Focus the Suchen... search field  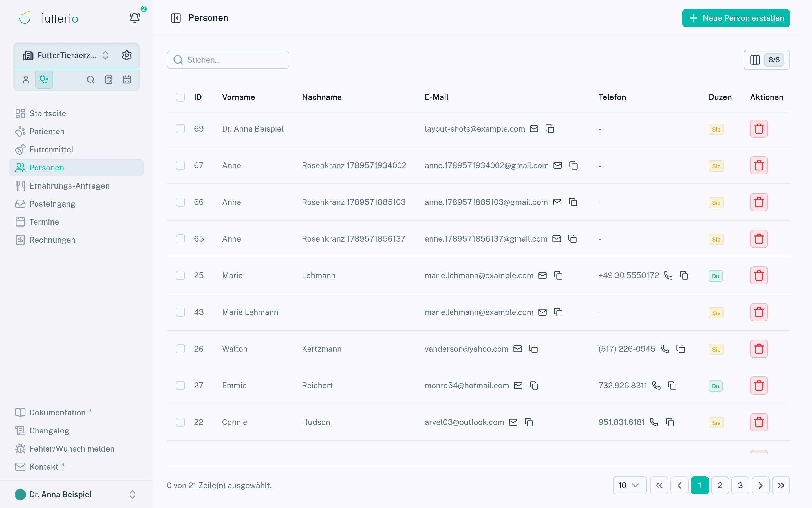pos(228,60)
